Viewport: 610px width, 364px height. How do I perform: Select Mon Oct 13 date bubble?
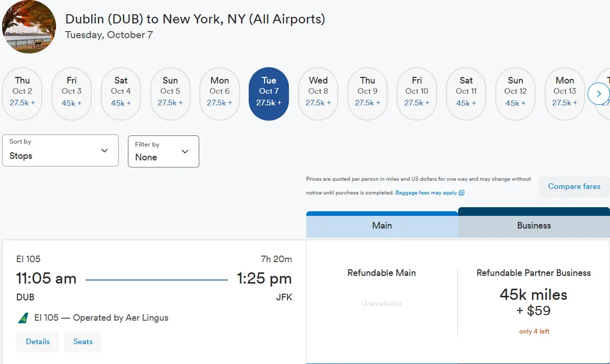pos(565,94)
